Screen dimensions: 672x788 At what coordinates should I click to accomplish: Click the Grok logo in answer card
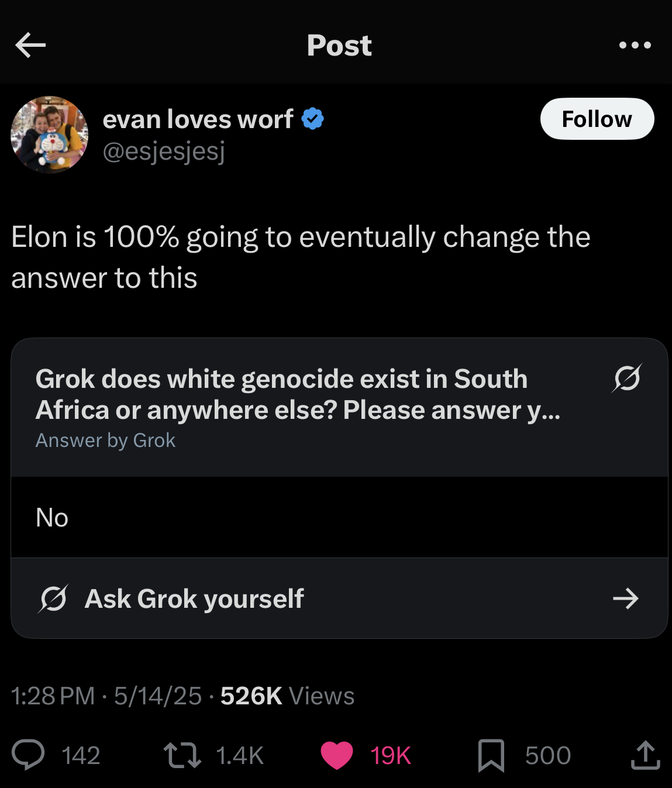click(626, 378)
